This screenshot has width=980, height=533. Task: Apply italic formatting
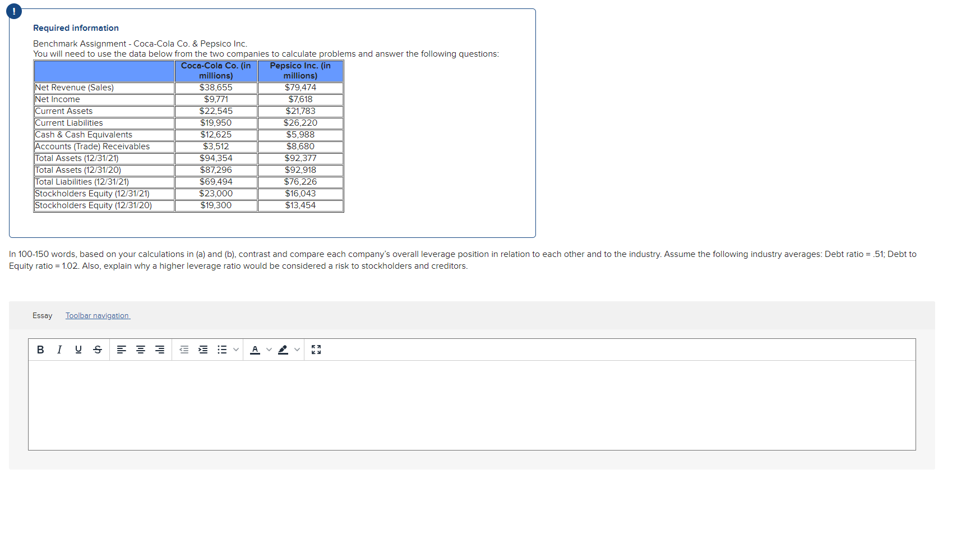(x=59, y=350)
